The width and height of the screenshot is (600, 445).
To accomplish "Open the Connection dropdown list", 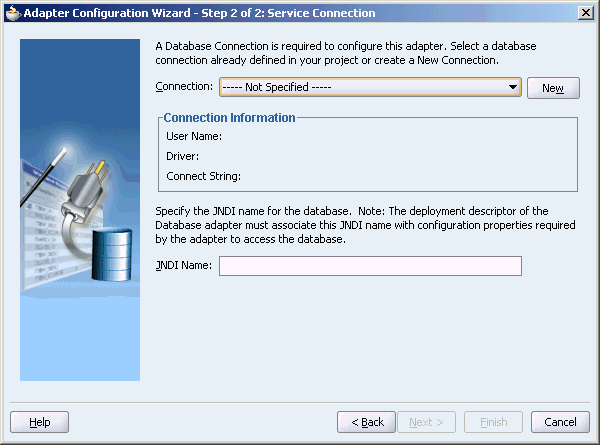I will click(x=370, y=87).
